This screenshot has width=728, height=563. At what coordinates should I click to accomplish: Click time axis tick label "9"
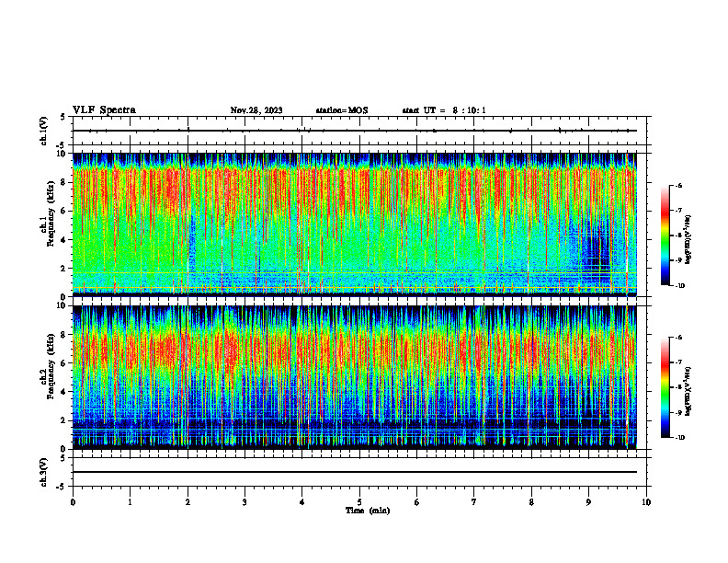[x=588, y=502]
